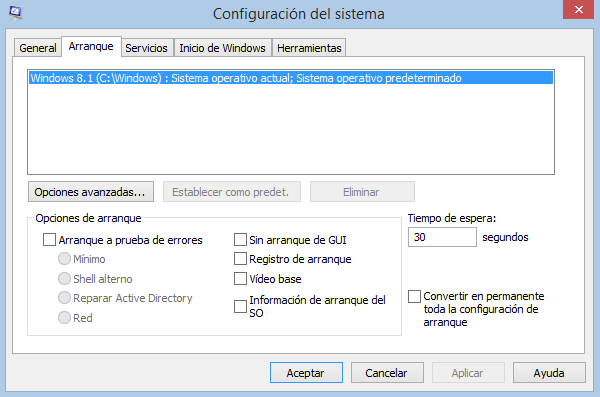600x397 pixels.
Task: Click the Aplicar button
Action: coord(468,372)
